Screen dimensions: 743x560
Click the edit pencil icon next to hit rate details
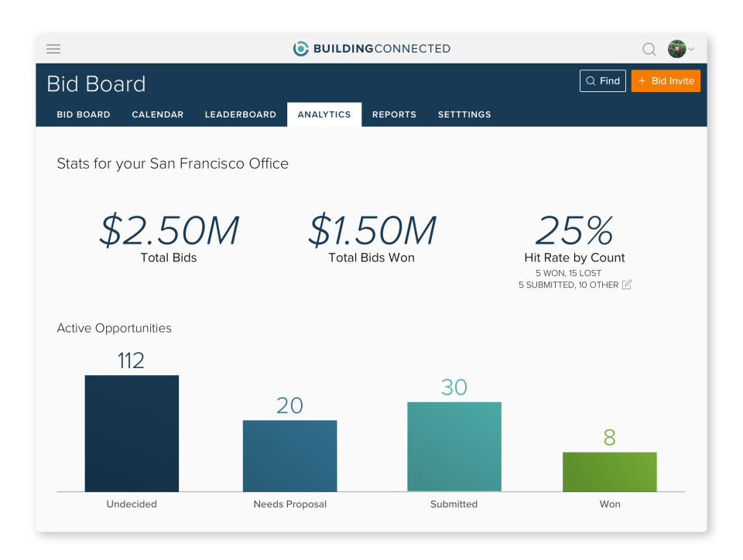pos(625,285)
